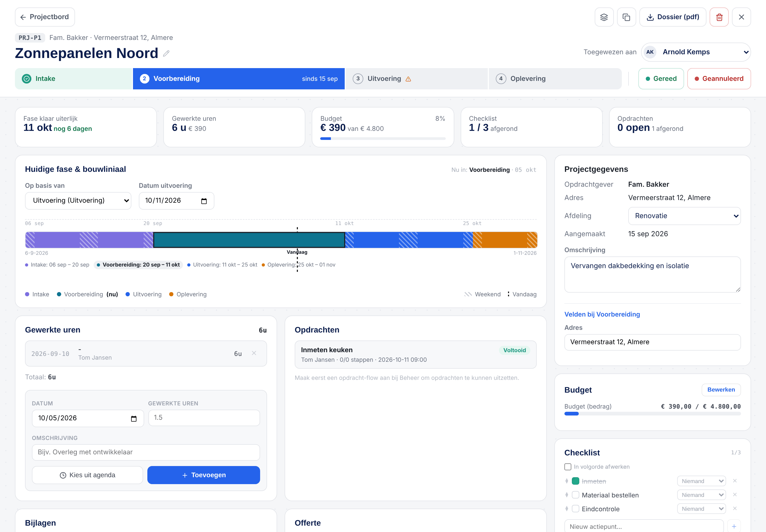Delete project with red trash icon
This screenshot has width=766, height=532.
719,17
